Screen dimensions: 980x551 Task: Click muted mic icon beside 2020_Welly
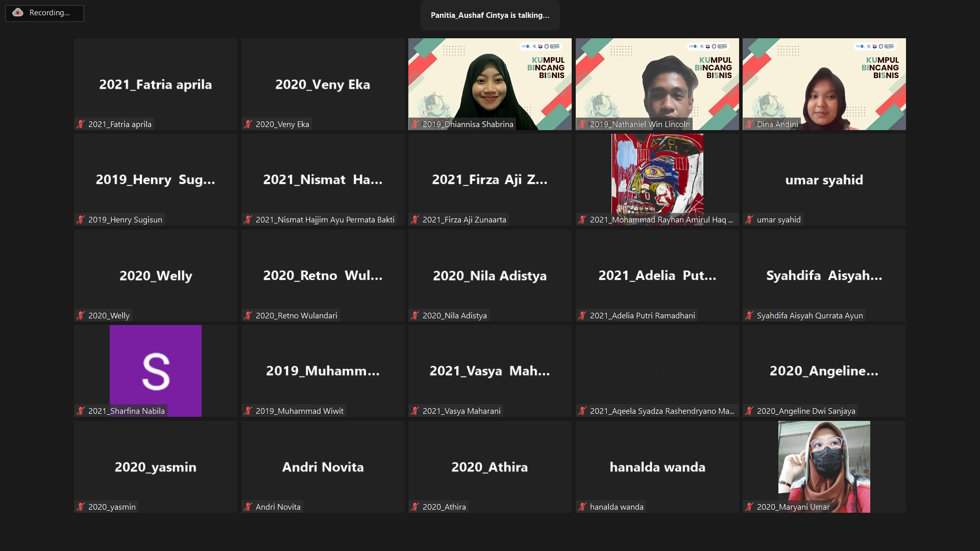(81, 315)
